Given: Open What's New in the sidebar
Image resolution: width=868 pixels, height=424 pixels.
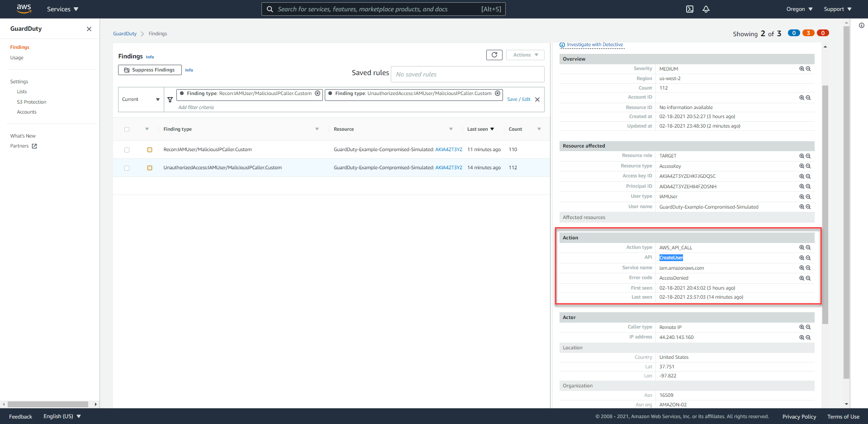Looking at the screenshot, I should click(x=23, y=136).
